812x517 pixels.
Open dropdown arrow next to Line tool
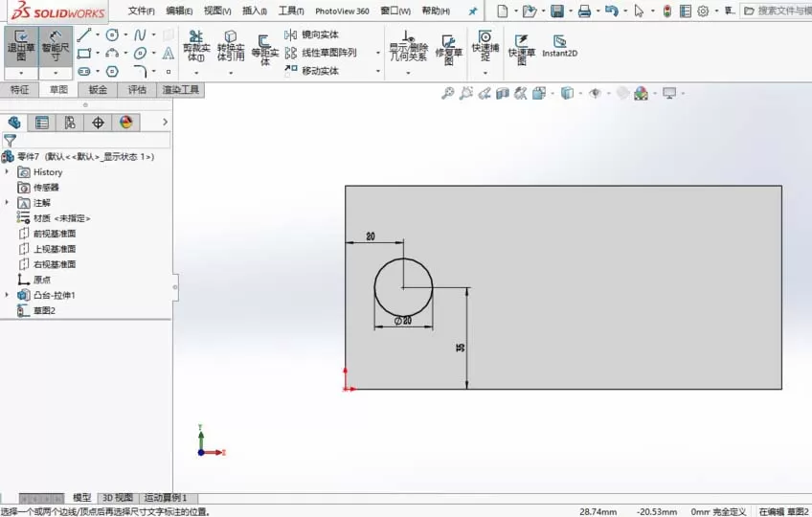coord(98,35)
